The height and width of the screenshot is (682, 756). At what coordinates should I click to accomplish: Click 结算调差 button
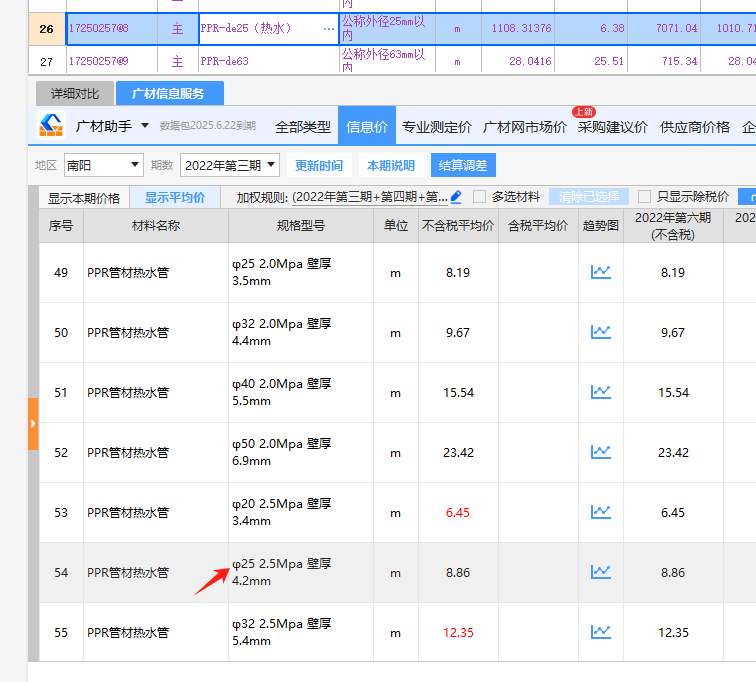click(463, 165)
